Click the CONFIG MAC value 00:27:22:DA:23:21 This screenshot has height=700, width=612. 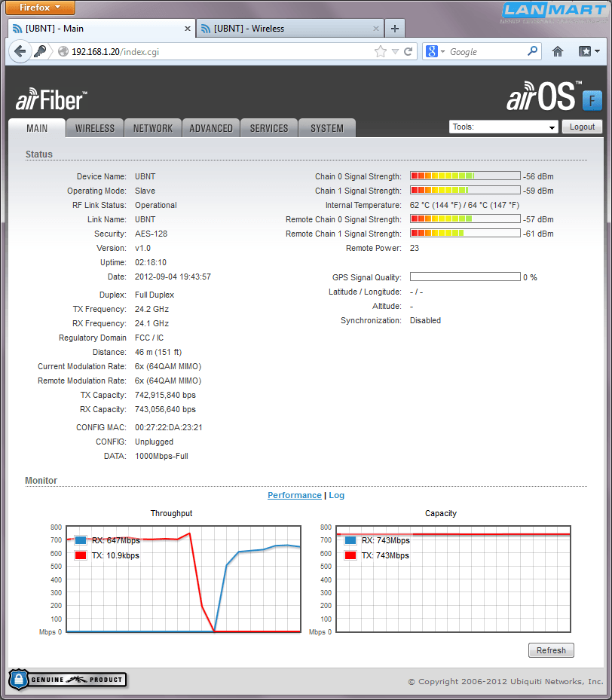pos(169,427)
